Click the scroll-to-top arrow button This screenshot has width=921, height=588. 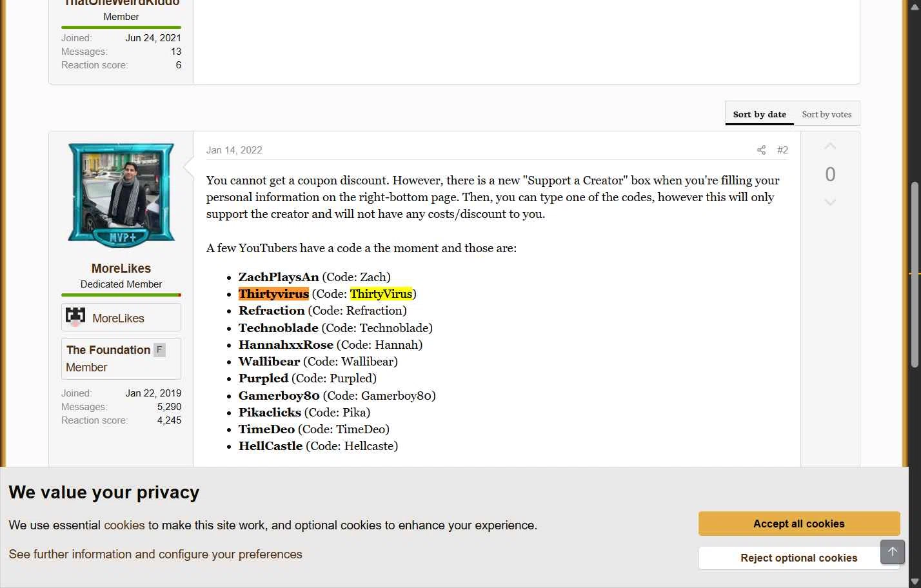[x=893, y=552]
